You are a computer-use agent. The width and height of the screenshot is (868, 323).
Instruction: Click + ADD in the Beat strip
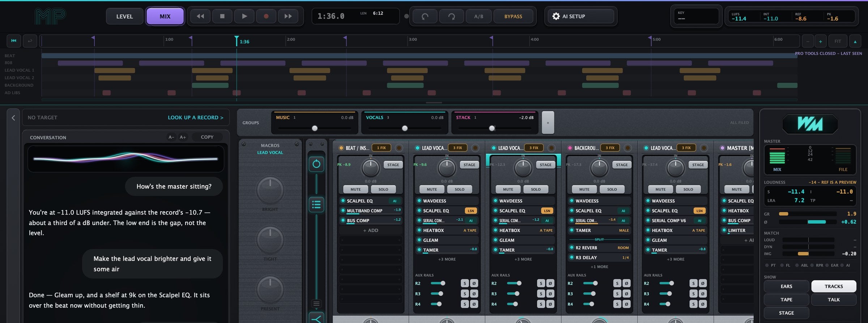coord(371,230)
